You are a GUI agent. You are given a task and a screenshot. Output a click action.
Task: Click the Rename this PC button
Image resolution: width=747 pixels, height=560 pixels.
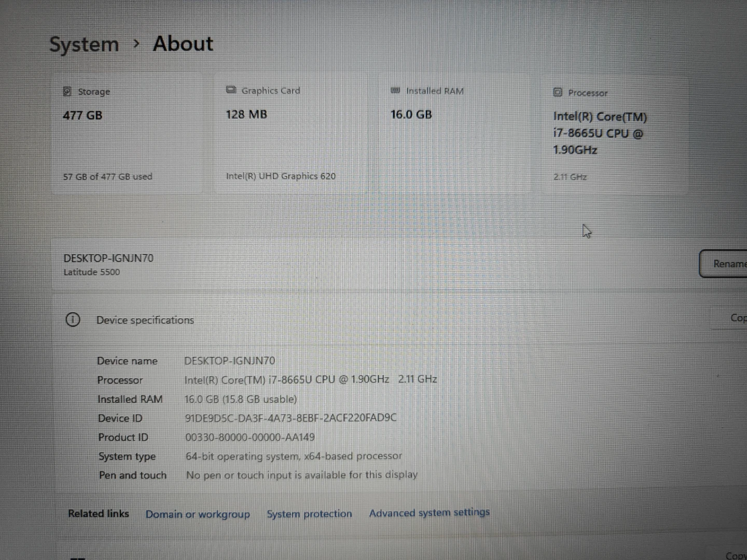(x=723, y=263)
